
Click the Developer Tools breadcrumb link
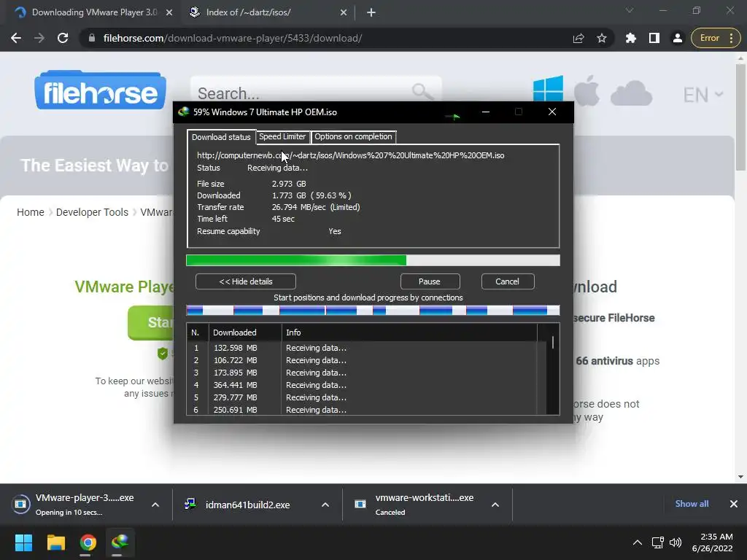click(x=92, y=212)
